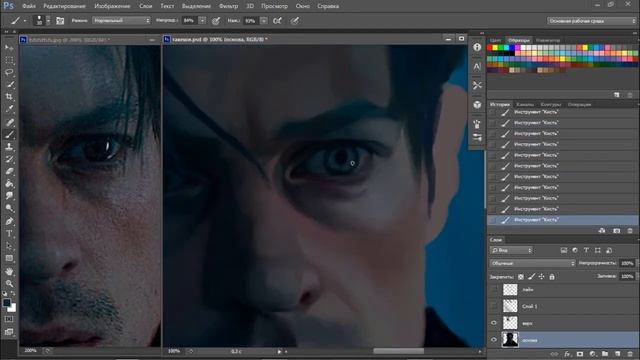Open the 'Слои' menu

pyautogui.click(x=145, y=6)
